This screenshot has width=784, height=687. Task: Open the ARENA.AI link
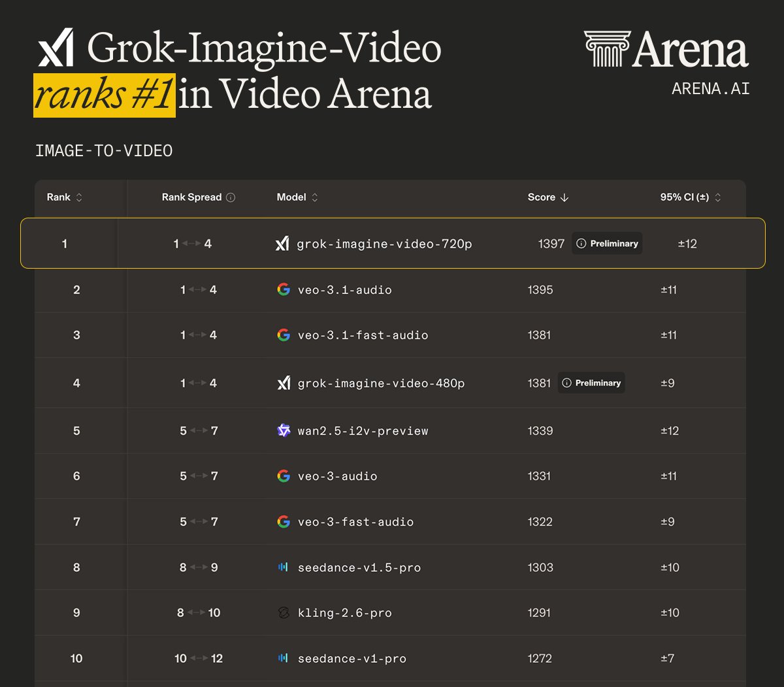[x=711, y=88]
